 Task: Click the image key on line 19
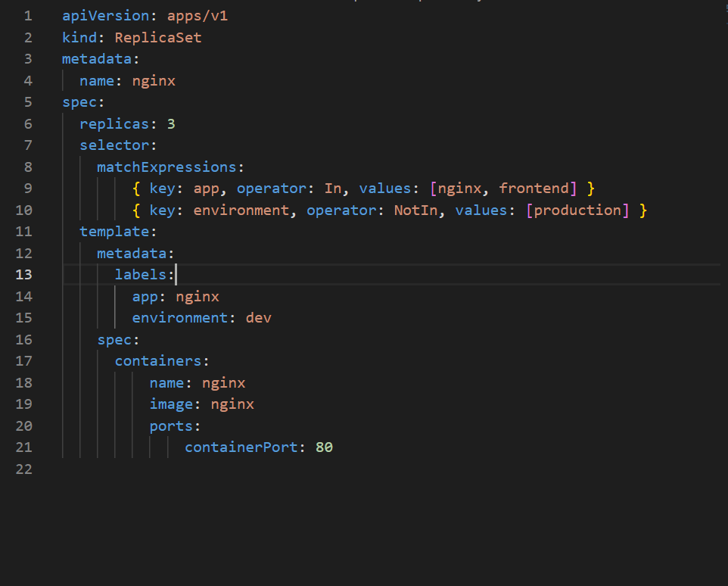[x=170, y=404]
